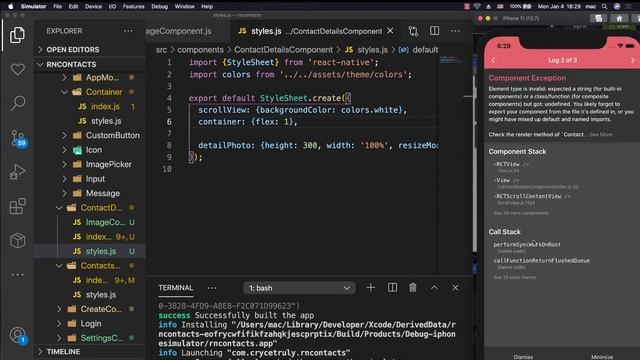This screenshot has width=640, height=360.
Task: Click ContactDetailsComponent in the breadcrumb
Action: [x=283, y=50]
